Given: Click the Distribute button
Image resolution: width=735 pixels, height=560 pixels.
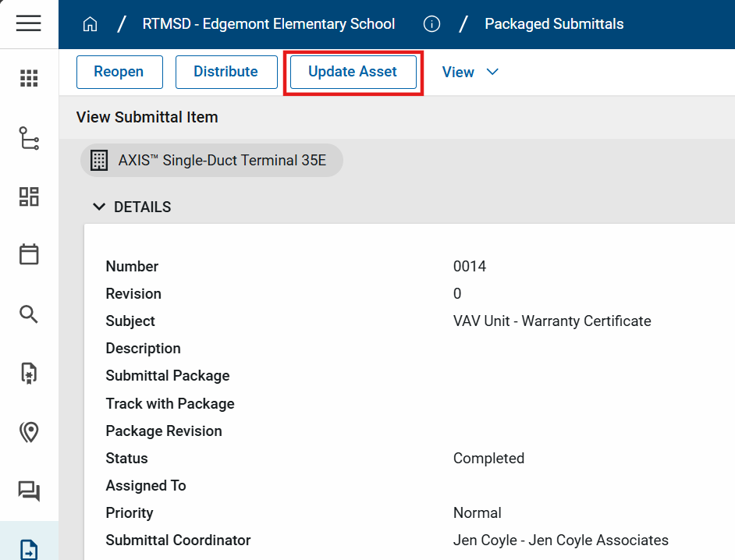Looking at the screenshot, I should [x=225, y=72].
